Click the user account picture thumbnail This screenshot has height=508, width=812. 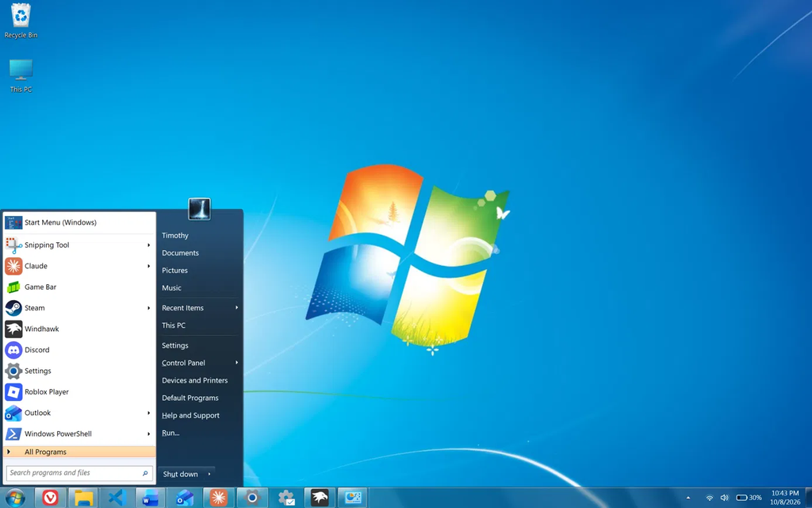[199, 209]
